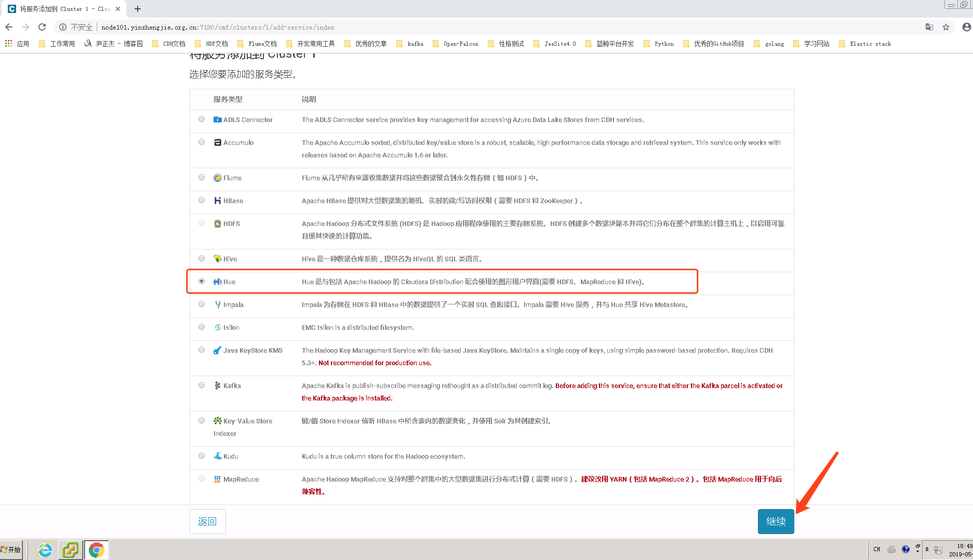This screenshot has height=560, width=973.
Task: Click the Hive bee icon
Action: (217, 258)
